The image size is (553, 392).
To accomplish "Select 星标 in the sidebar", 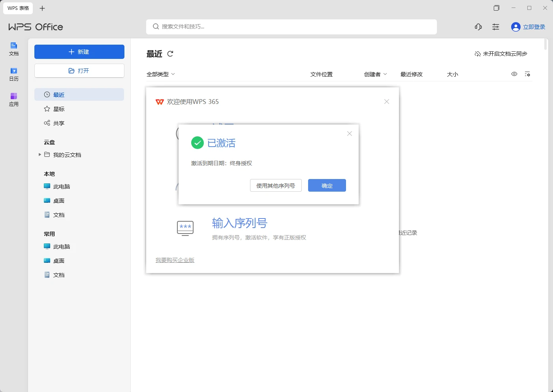I will (79, 109).
